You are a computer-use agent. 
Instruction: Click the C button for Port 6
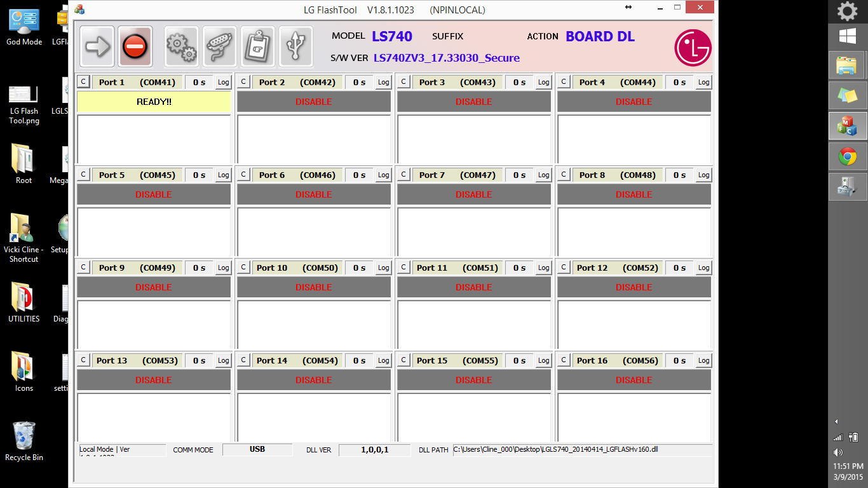point(243,175)
